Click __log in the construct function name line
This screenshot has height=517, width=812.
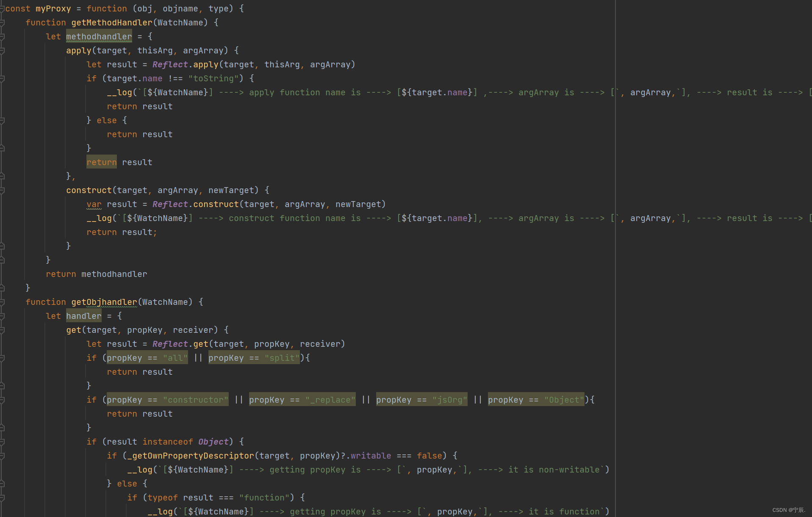click(99, 218)
